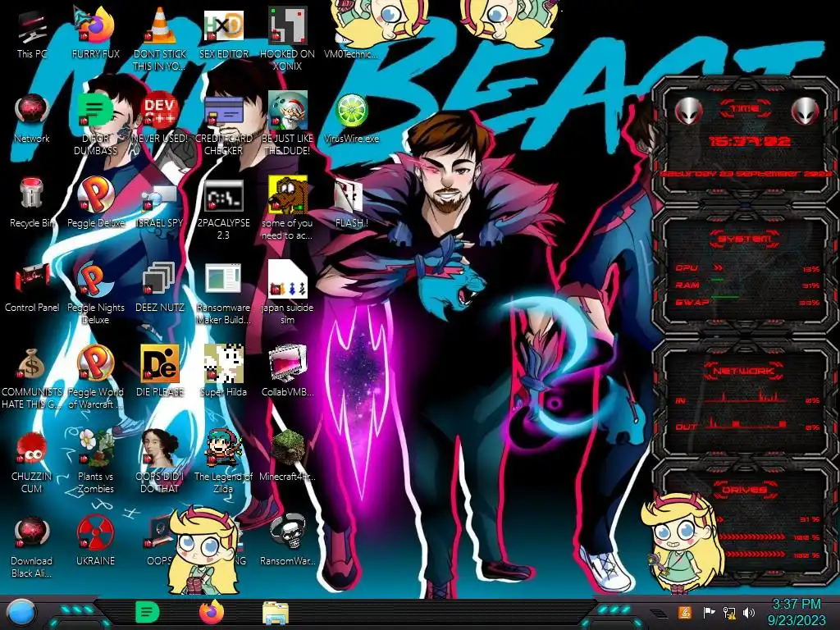This screenshot has height=630, width=840.
Task: Launch Plants vs Zombies
Action: tap(95, 463)
